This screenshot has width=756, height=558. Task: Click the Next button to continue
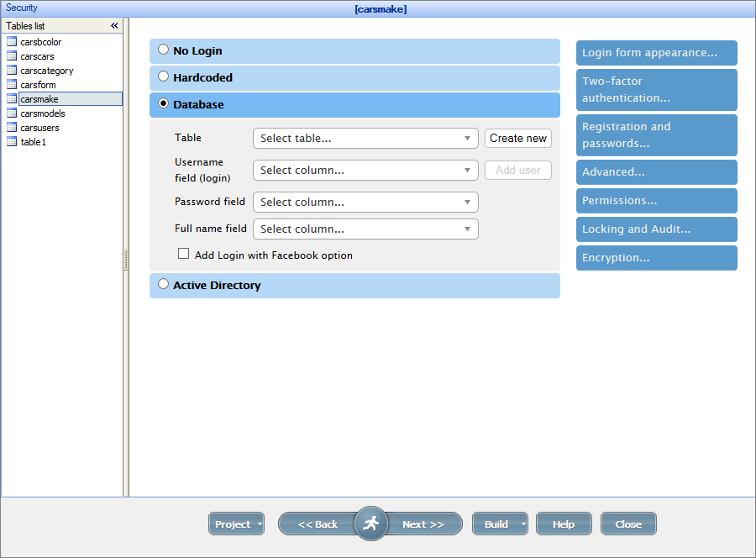coord(424,523)
